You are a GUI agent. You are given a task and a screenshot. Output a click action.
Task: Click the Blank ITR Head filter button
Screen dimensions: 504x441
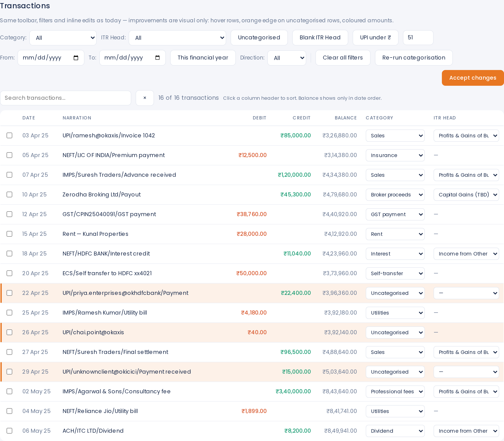[320, 38]
